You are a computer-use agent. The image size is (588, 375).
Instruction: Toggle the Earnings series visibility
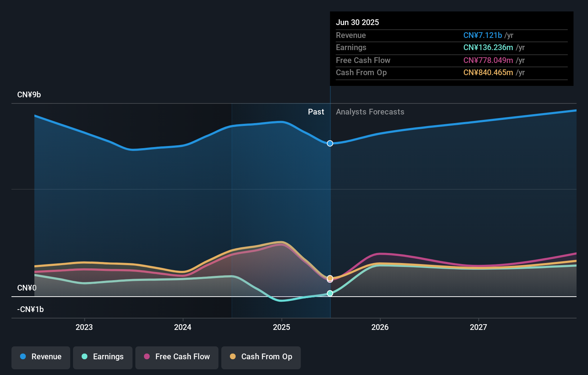pos(103,357)
